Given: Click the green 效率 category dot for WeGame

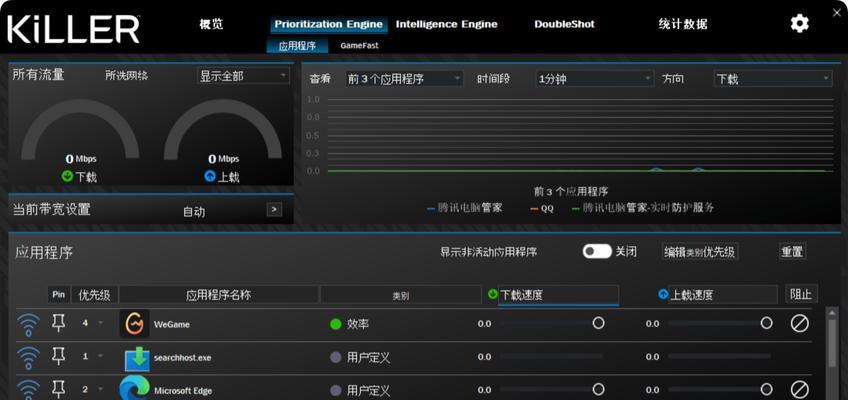Looking at the screenshot, I should (336, 324).
